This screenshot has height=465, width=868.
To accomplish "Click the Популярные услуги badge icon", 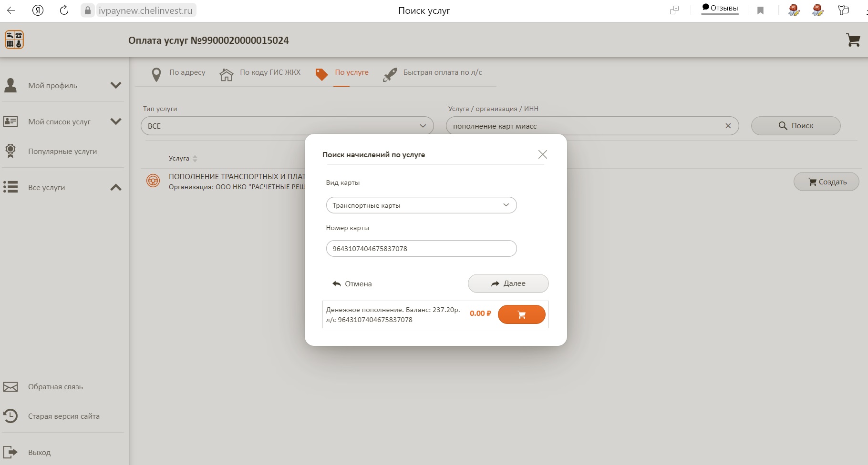I will click(10, 151).
